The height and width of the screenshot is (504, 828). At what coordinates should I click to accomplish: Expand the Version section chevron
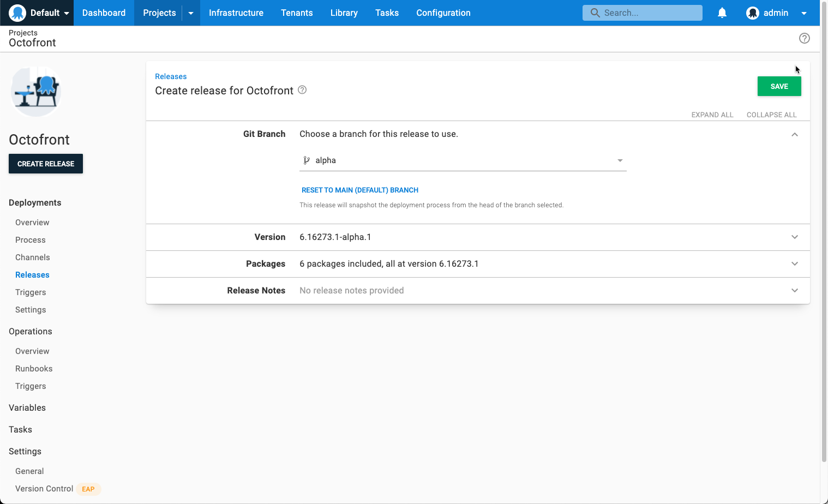click(795, 237)
